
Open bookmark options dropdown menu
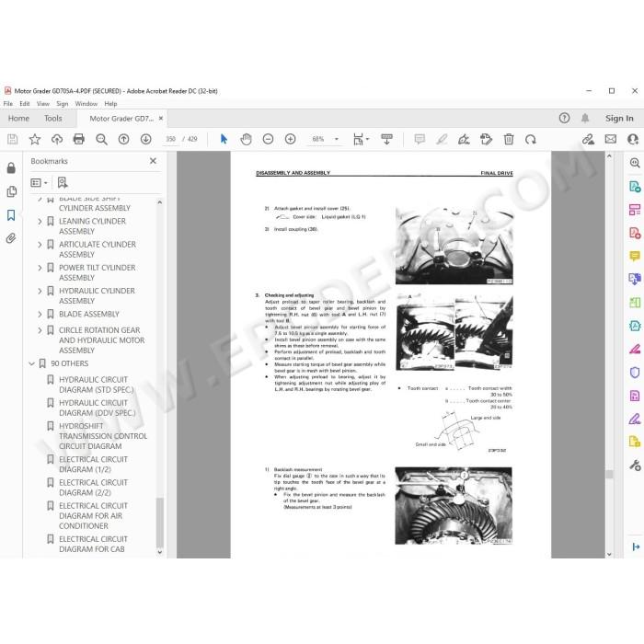pos(40,182)
